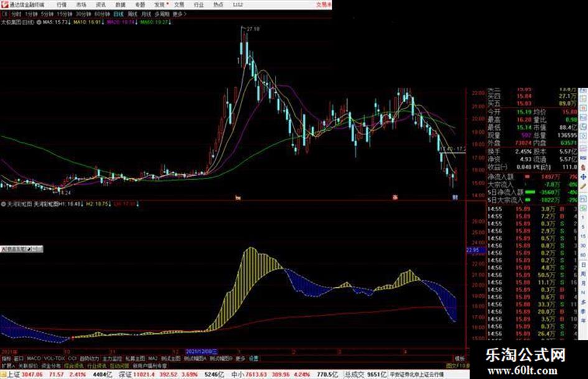Open 更多 indicators in bottom bar
The width and height of the screenshot is (588, 379).
[240, 358]
